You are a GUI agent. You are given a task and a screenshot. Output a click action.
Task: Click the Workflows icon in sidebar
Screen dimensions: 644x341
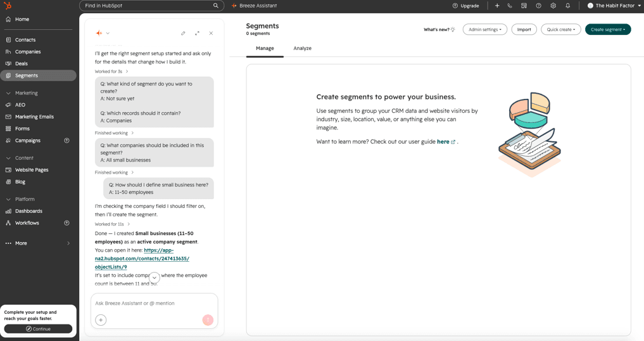pos(8,223)
